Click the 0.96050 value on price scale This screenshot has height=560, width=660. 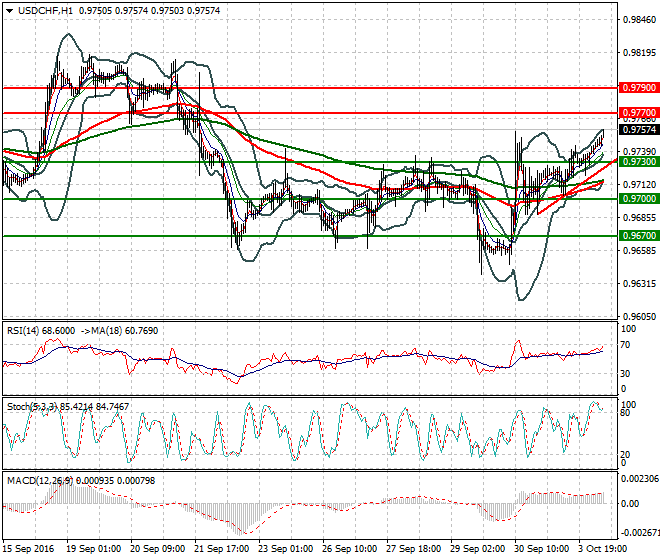(639, 317)
